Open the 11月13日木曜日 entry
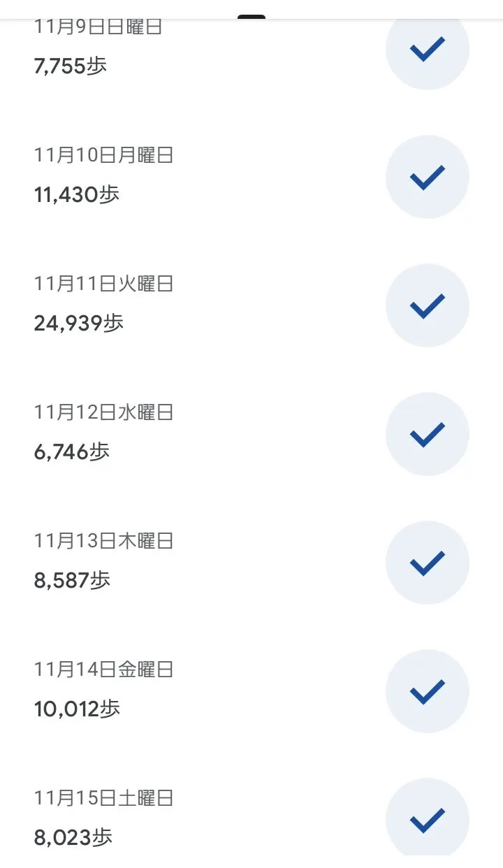 point(103,541)
